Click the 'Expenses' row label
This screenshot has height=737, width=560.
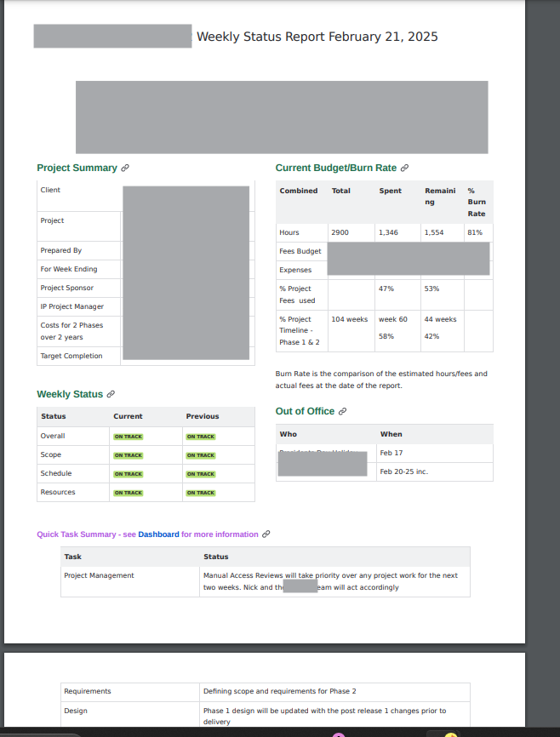[x=295, y=271]
